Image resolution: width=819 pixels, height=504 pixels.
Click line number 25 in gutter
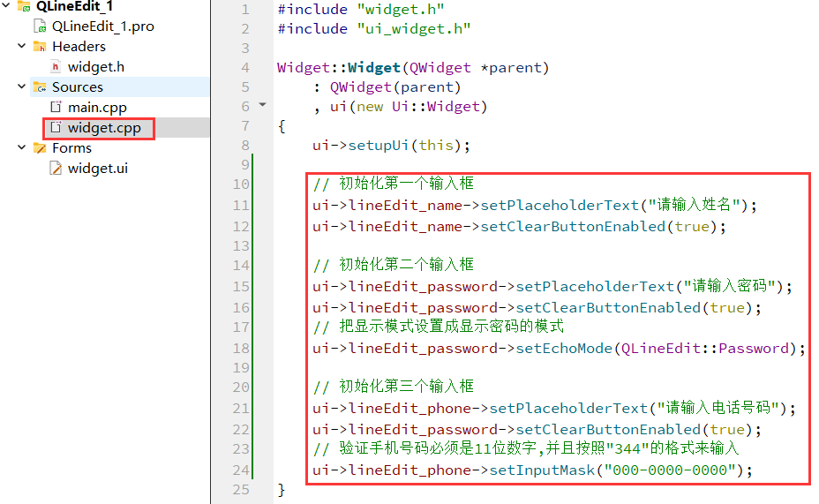tap(241, 489)
